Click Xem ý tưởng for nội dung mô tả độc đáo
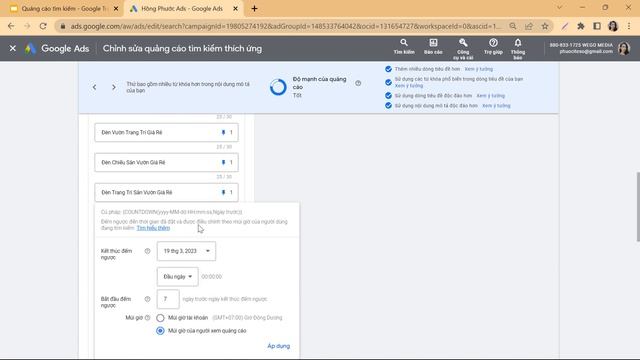 (x=496, y=106)
